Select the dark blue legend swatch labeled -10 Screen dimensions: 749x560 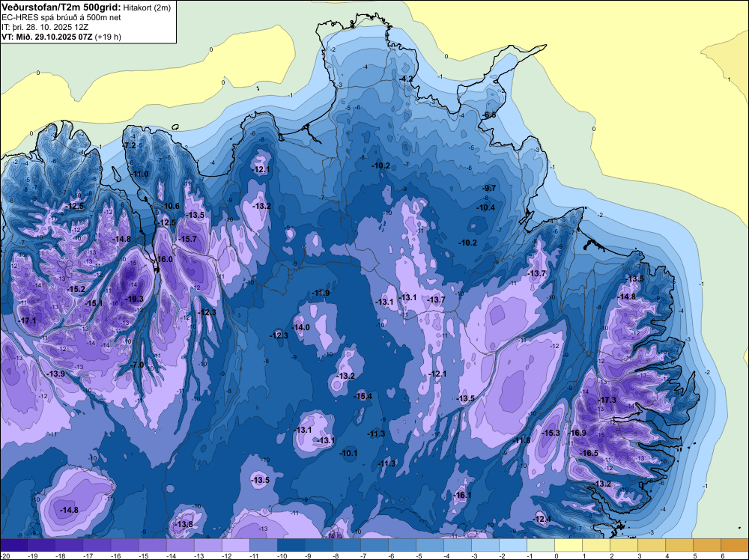[291, 544]
